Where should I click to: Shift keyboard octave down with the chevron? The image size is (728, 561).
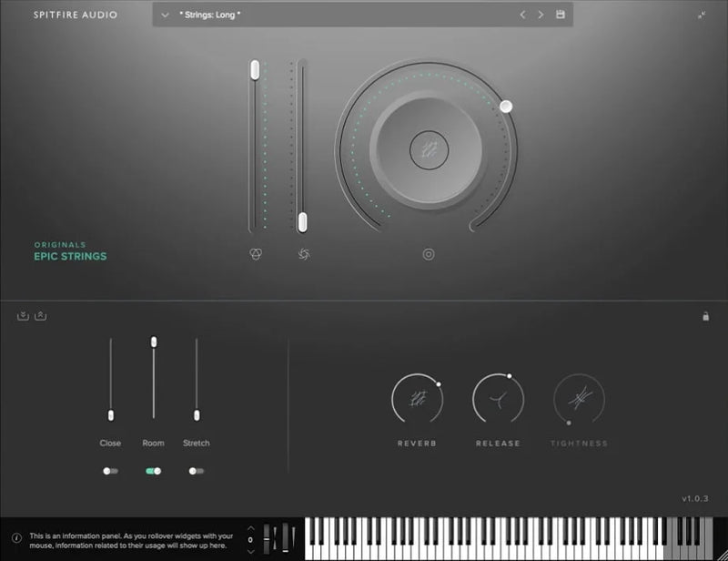coord(251,552)
